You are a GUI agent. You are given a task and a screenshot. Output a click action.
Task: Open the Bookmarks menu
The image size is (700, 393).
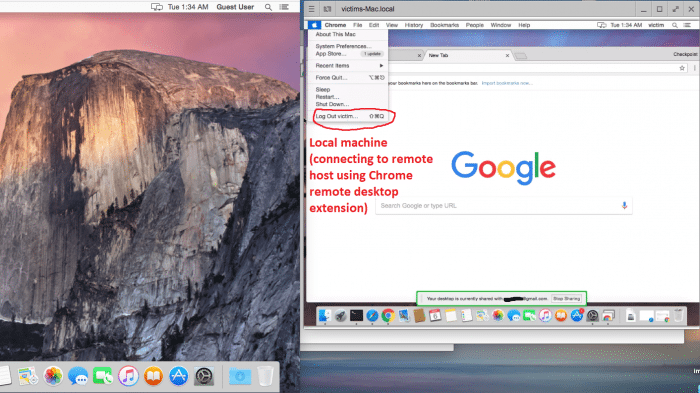(444, 25)
